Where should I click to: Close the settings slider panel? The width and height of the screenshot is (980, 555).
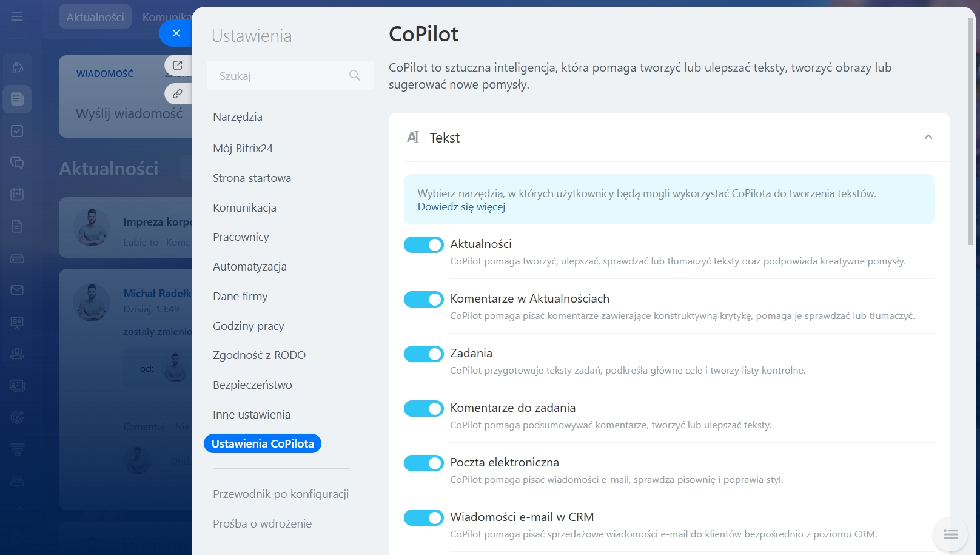[x=176, y=33]
